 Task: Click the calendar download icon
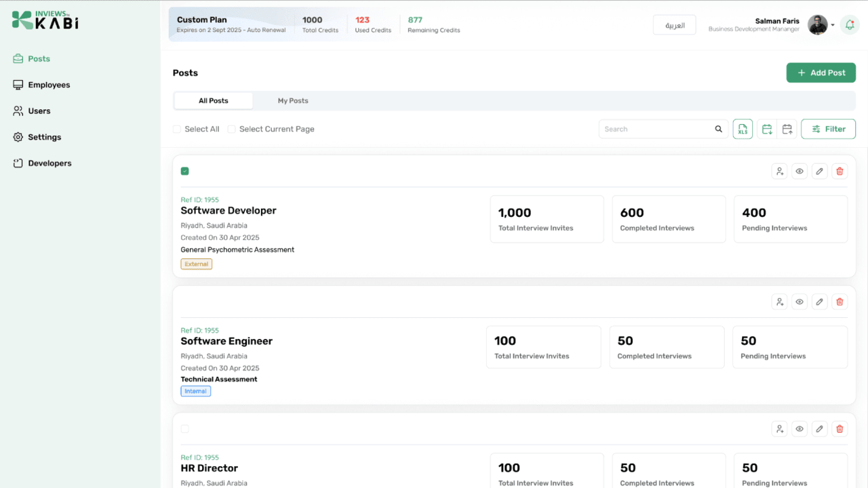(x=767, y=129)
